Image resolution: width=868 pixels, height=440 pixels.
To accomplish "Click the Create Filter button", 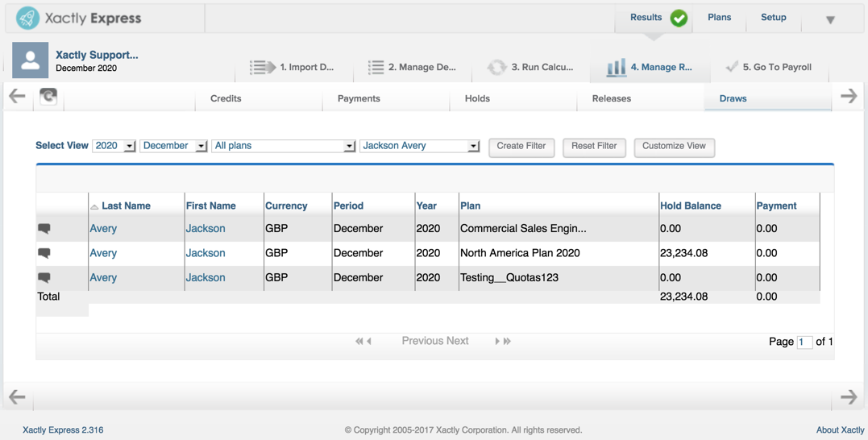I will point(521,147).
